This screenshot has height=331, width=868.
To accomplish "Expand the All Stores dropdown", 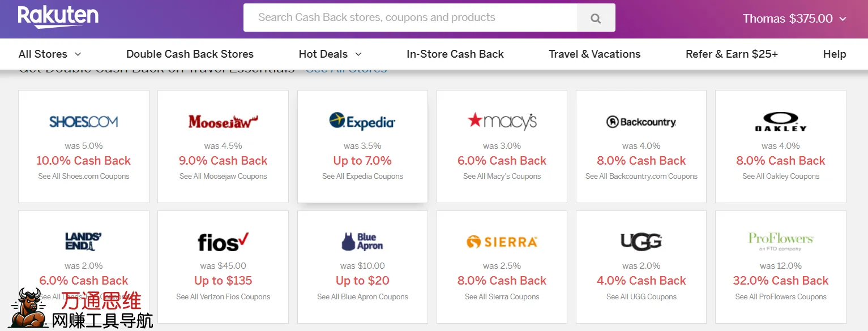I will click(x=50, y=54).
